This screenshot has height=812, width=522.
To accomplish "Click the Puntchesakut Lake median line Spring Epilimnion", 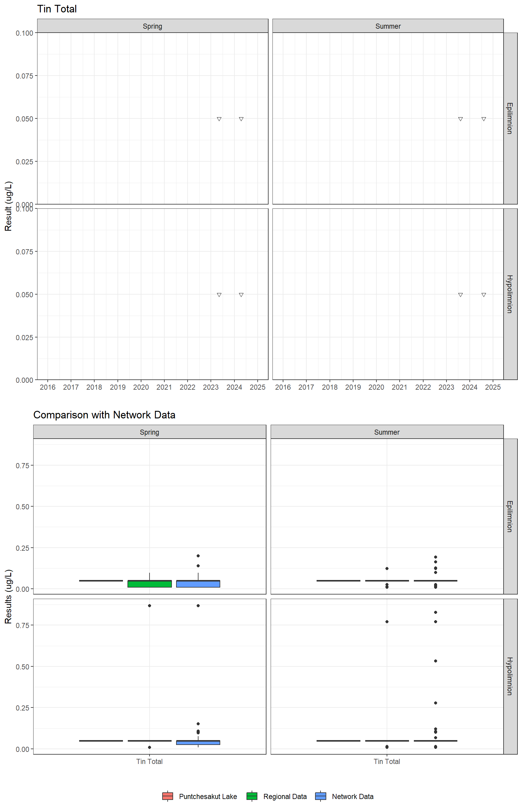I will [x=101, y=581].
